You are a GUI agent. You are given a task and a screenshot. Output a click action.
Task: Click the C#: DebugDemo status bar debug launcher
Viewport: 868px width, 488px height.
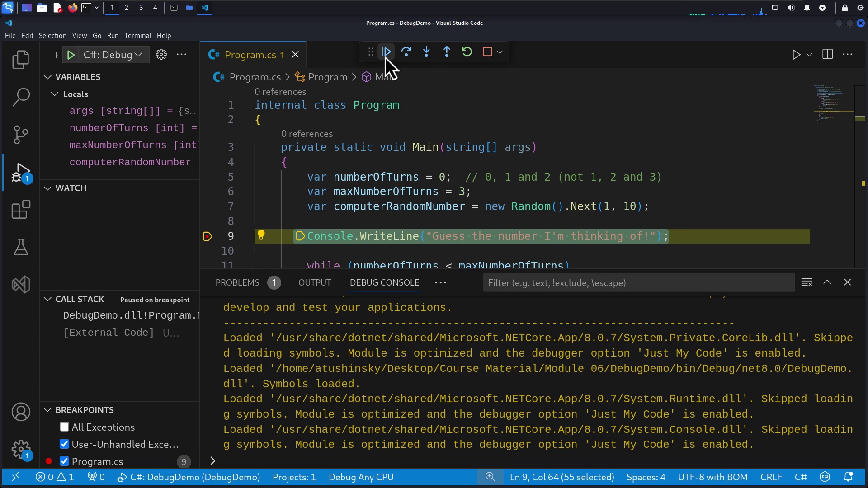point(189,478)
